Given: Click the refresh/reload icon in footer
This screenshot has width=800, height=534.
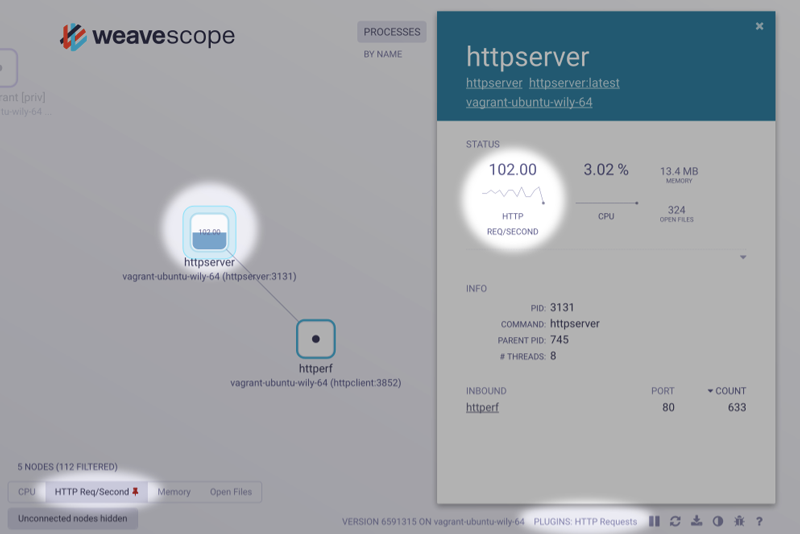Looking at the screenshot, I should (675, 521).
